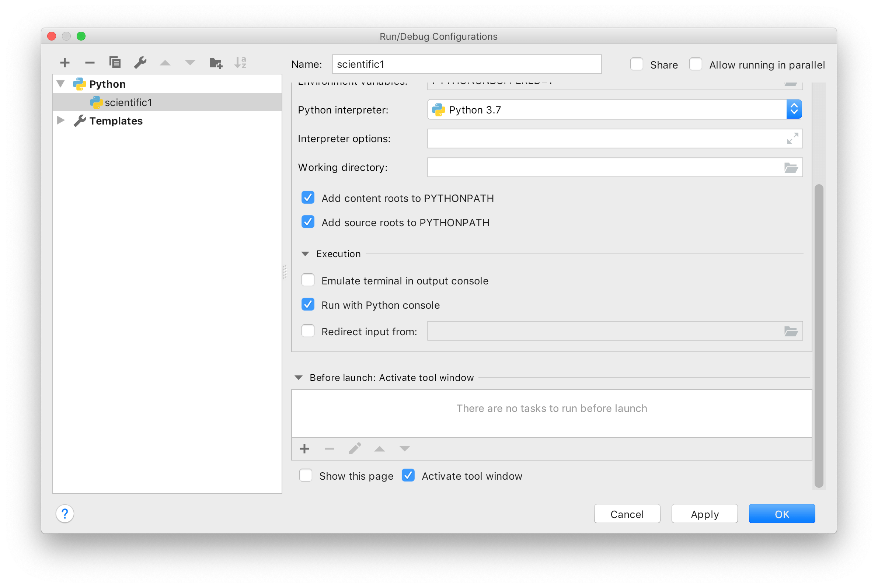Edit the before launch task
Screen dimensions: 878x588
pos(355,449)
